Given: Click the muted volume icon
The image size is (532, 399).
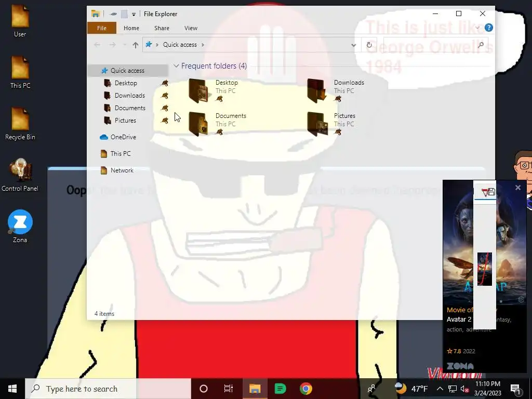Looking at the screenshot, I should 465,389.
